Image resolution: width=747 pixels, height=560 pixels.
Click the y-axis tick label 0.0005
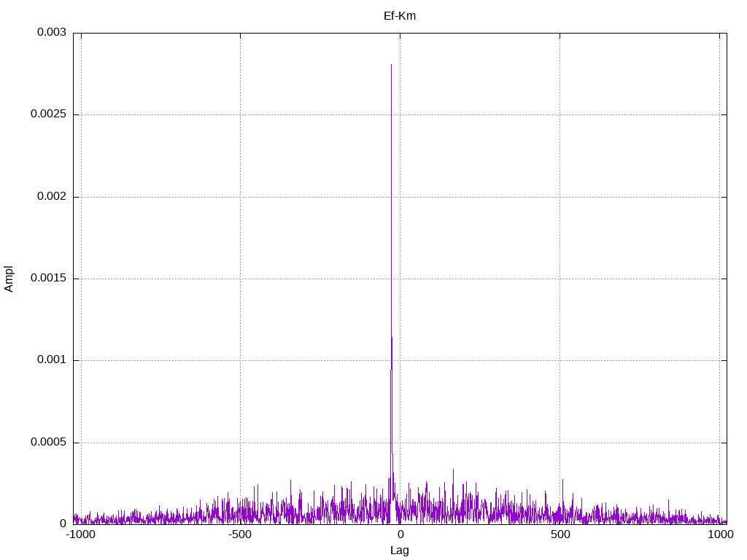(48, 443)
